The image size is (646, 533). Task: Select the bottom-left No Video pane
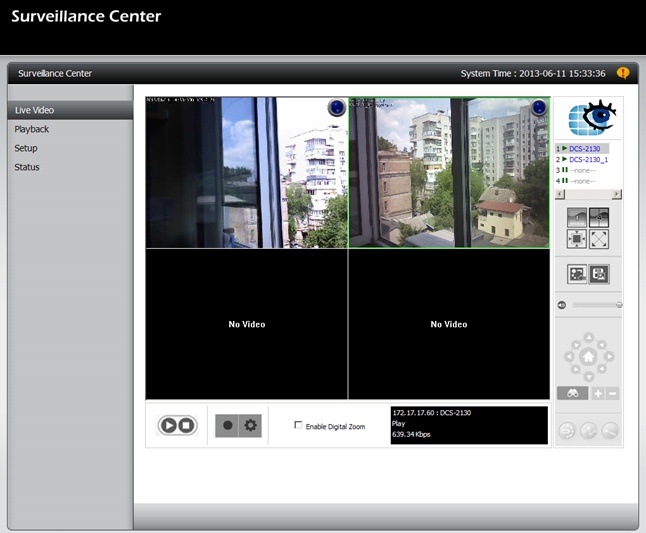(x=247, y=324)
